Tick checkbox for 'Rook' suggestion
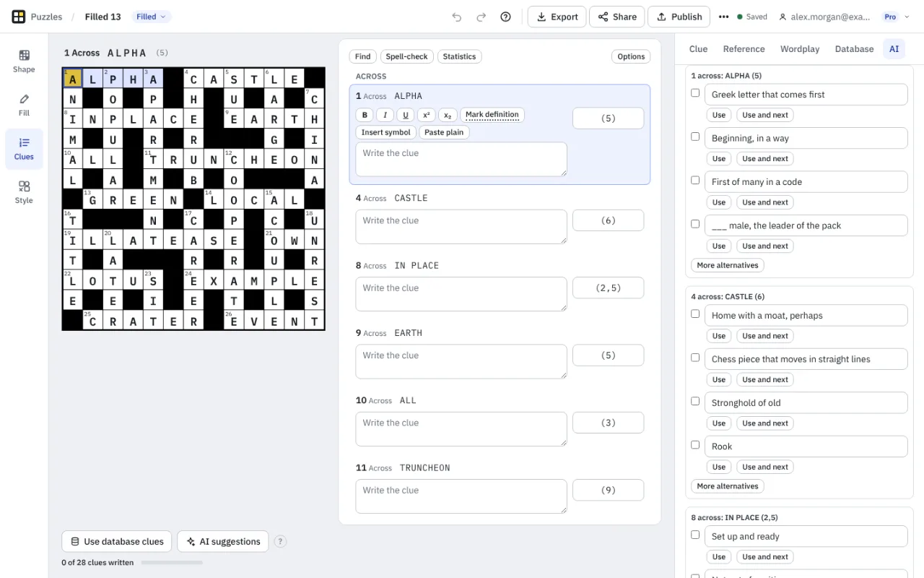924x578 pixels. coord(695,445)
